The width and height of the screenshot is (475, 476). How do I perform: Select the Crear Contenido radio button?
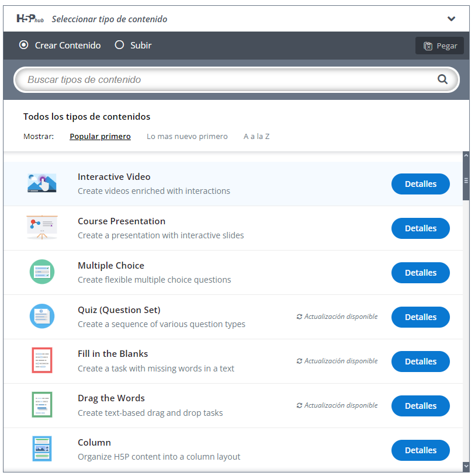(x=24, y=45)
